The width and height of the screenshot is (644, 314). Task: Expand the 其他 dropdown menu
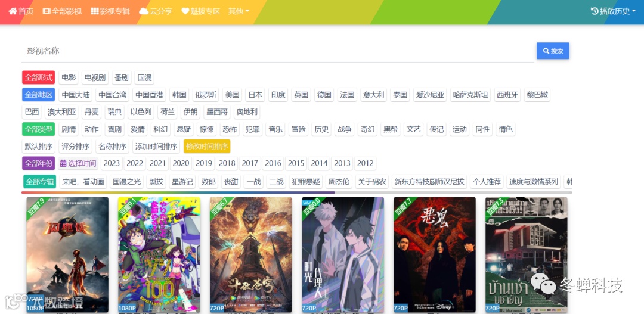click(239, 11)
